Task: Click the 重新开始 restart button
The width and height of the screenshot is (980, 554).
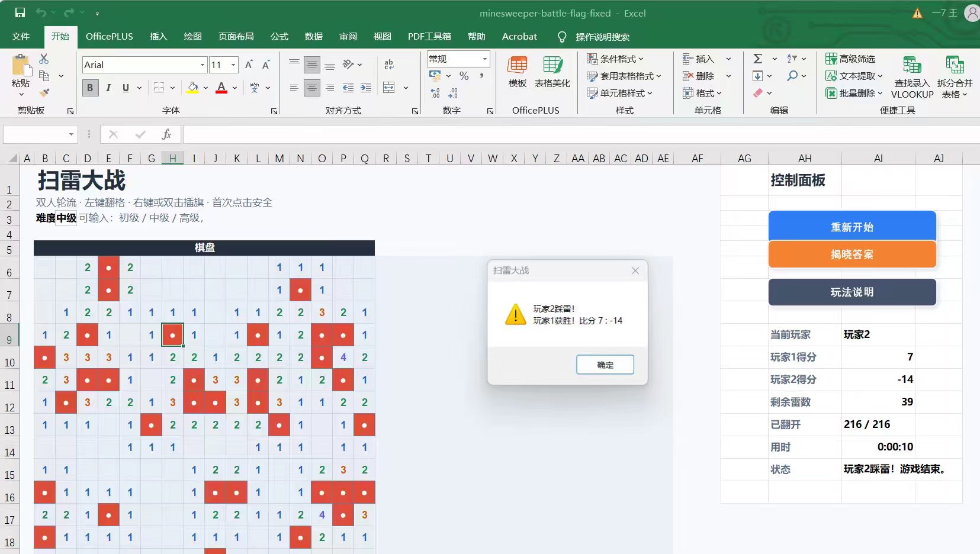Action: pyautogui.click(x=852, y=226)
